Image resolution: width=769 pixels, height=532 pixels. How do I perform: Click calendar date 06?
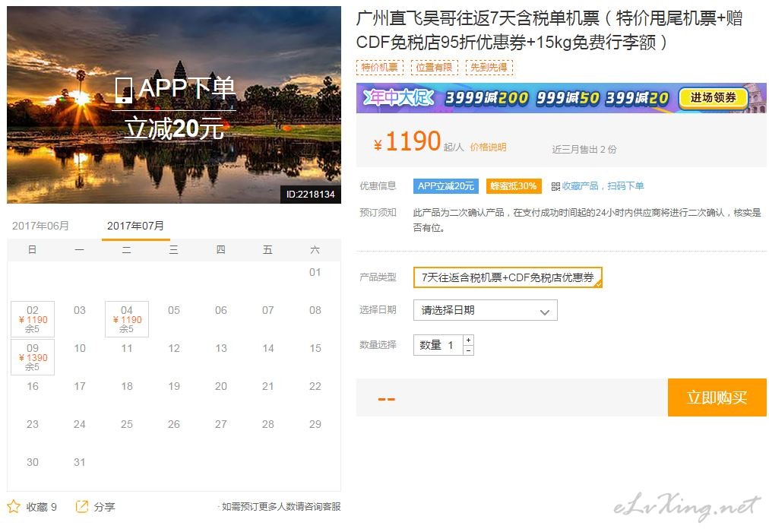221,310
